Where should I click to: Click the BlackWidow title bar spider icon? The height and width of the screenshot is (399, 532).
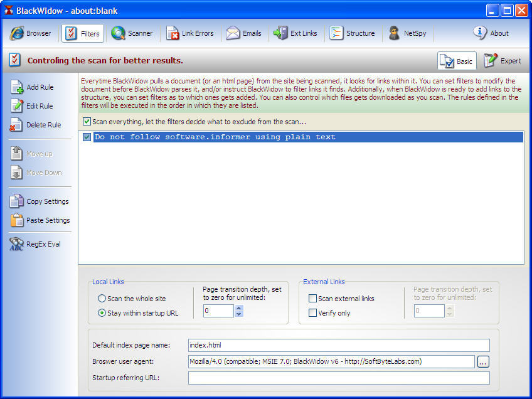[9, 10]
